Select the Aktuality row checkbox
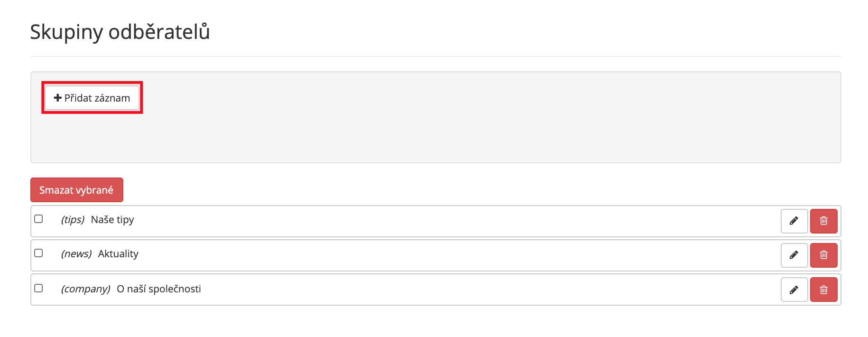The height and width of the screenshot is (337, 868). (39, 253)
